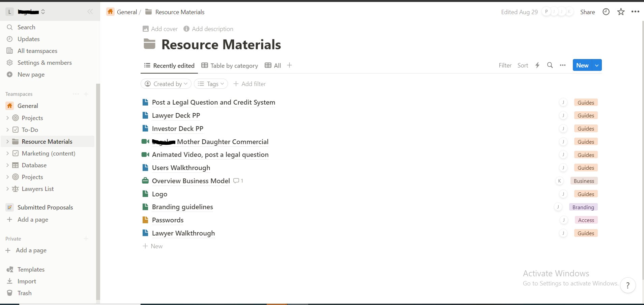Click the Branding tag on Branding guidelines
The width and height of the screenshot is (644, 305).
(x=583, y=207)
